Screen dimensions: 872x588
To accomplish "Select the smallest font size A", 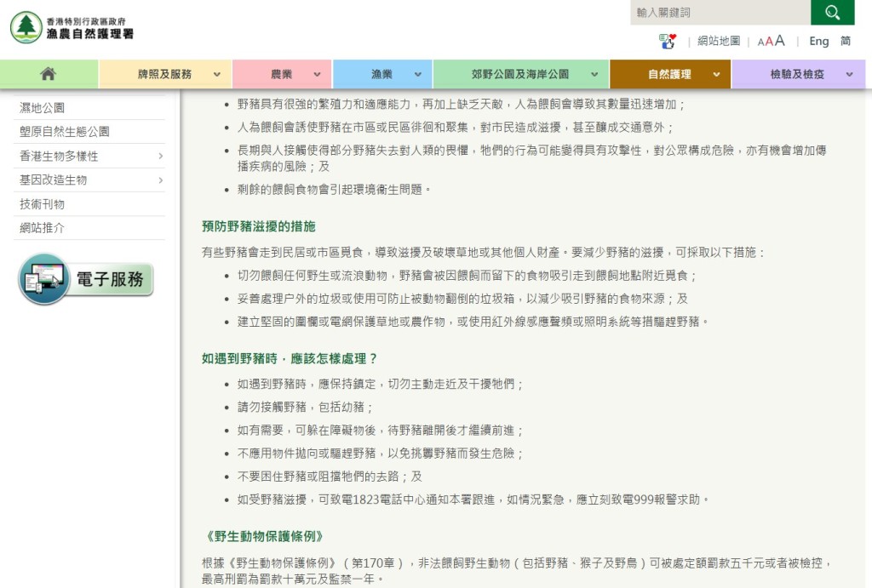I will (760, 42).
